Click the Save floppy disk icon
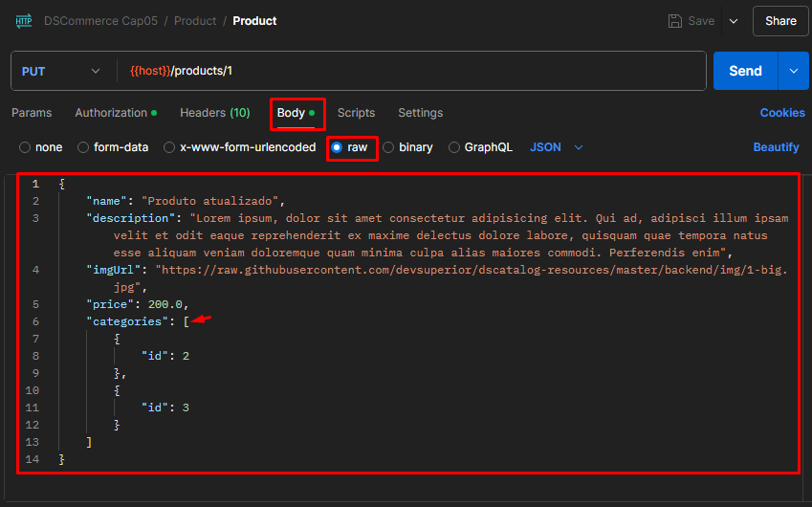 675,21
